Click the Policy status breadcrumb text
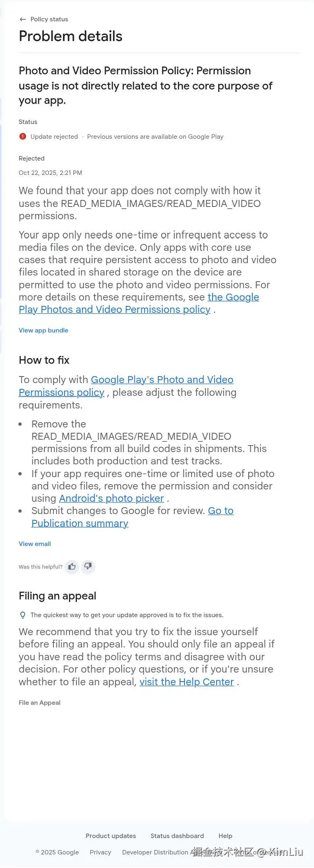 [x=49, y=19]
